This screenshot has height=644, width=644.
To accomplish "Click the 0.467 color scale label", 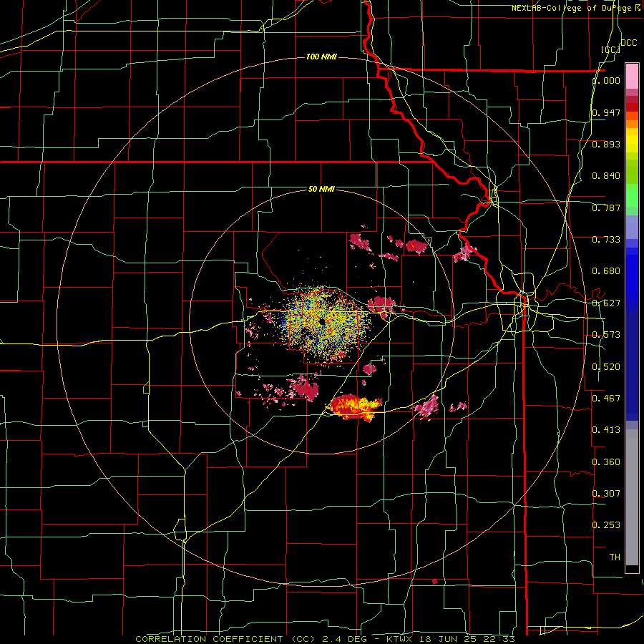I will pyautogui.click(x=606, y=399).
